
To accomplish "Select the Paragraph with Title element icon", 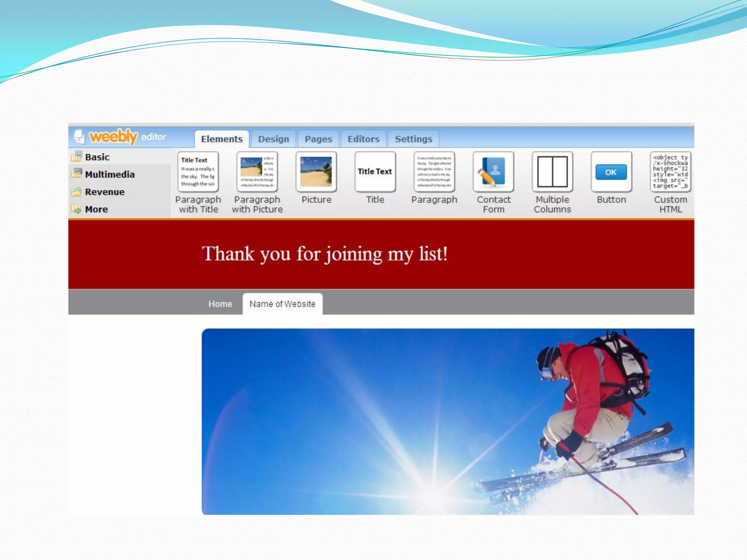I will [198, 172].
